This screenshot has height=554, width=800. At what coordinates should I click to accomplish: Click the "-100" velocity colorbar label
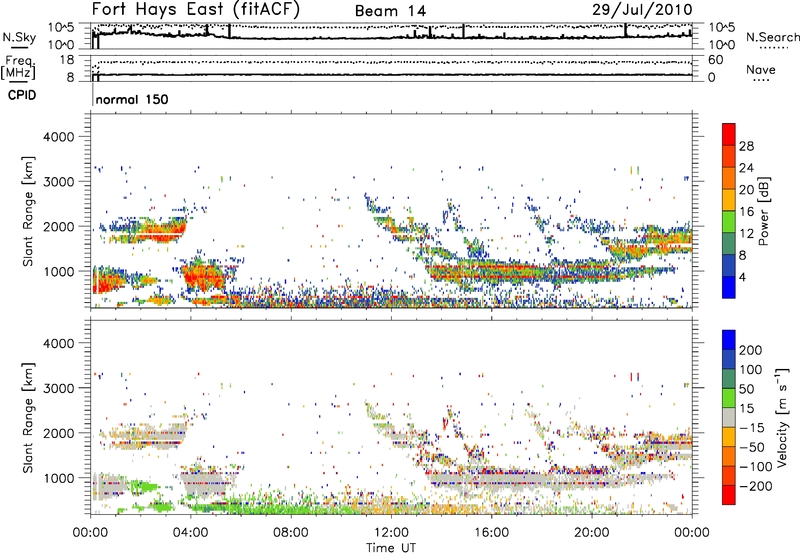point(756,467)
